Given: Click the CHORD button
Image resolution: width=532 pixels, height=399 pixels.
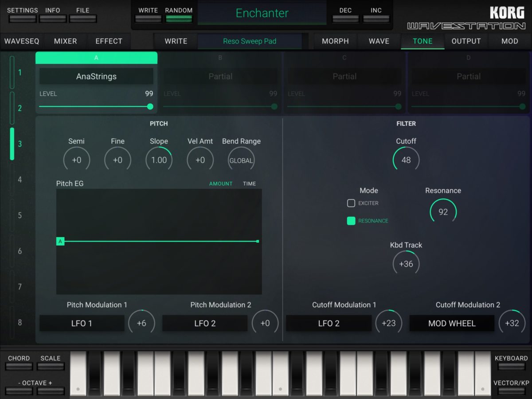Looking at the screenshot, I should click(19, 367).
